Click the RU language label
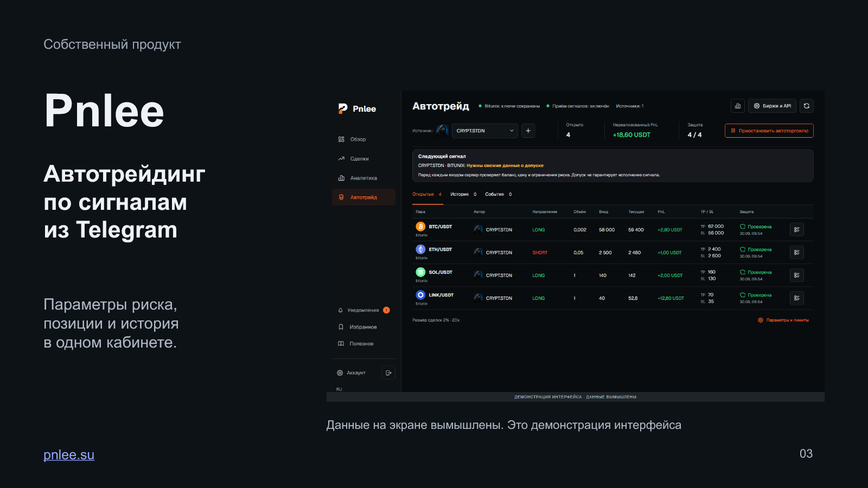This screenshot has height=488, width=868. tap(339, 389)
